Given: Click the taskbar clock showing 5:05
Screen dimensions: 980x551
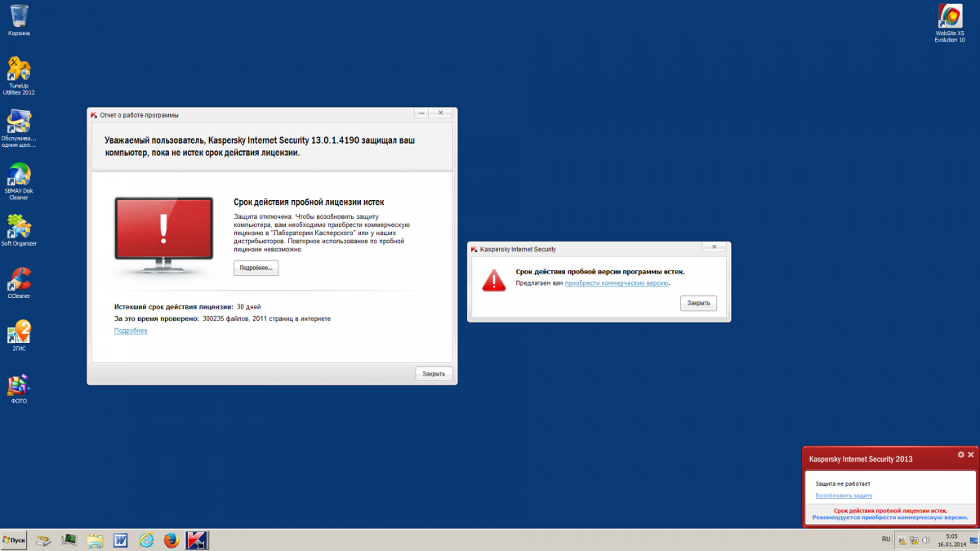Looking at the screenshot, I should 951,540.
